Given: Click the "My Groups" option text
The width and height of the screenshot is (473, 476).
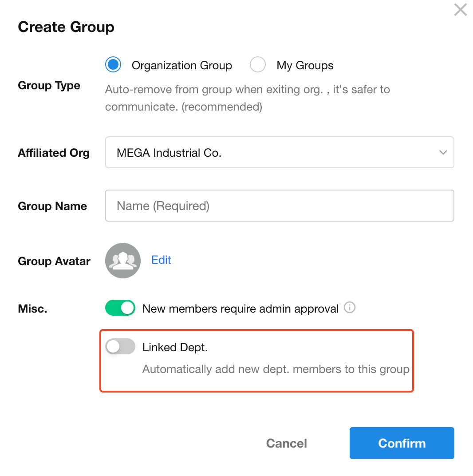Looking at the screenshot, I should click(x=305, y=66).
